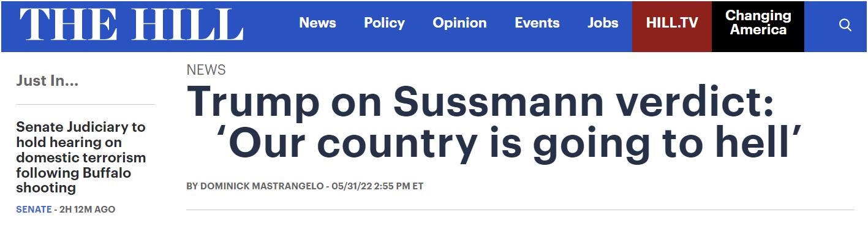Click the SENATE tag link

(34, 210)
